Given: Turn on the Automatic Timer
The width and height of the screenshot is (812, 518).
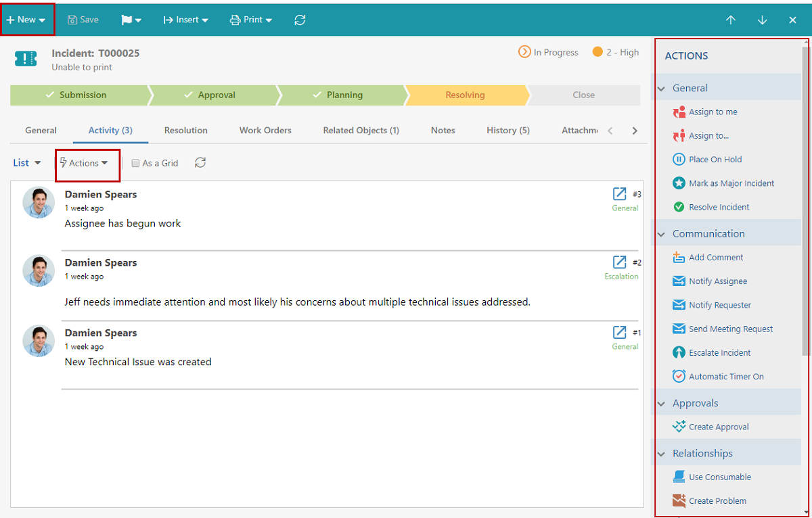Looking at the screenshot, I should pos(679,376).
